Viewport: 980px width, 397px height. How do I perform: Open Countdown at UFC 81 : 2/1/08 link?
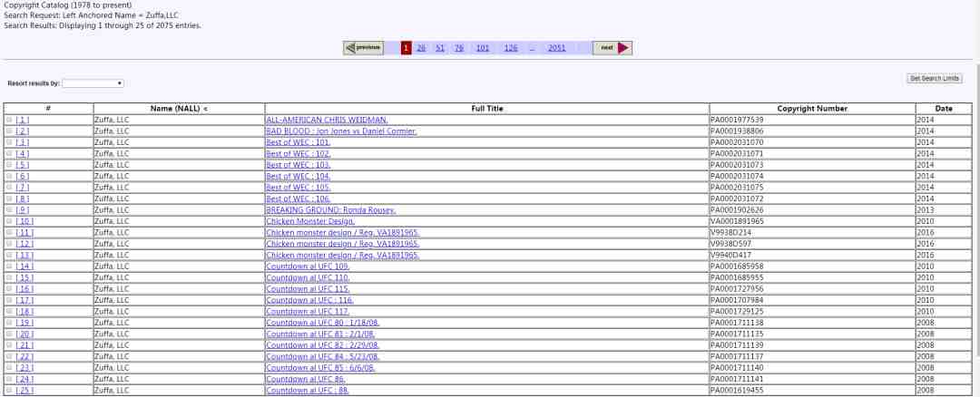pyautogui.click(x=320, y=334)
